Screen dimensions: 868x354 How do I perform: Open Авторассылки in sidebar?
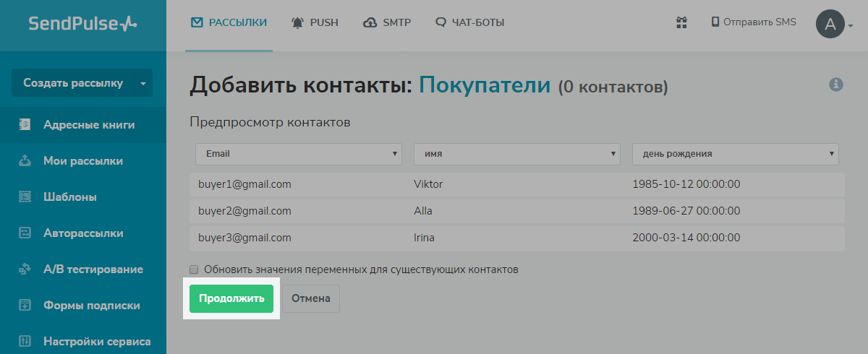click(x=83, y=233)
